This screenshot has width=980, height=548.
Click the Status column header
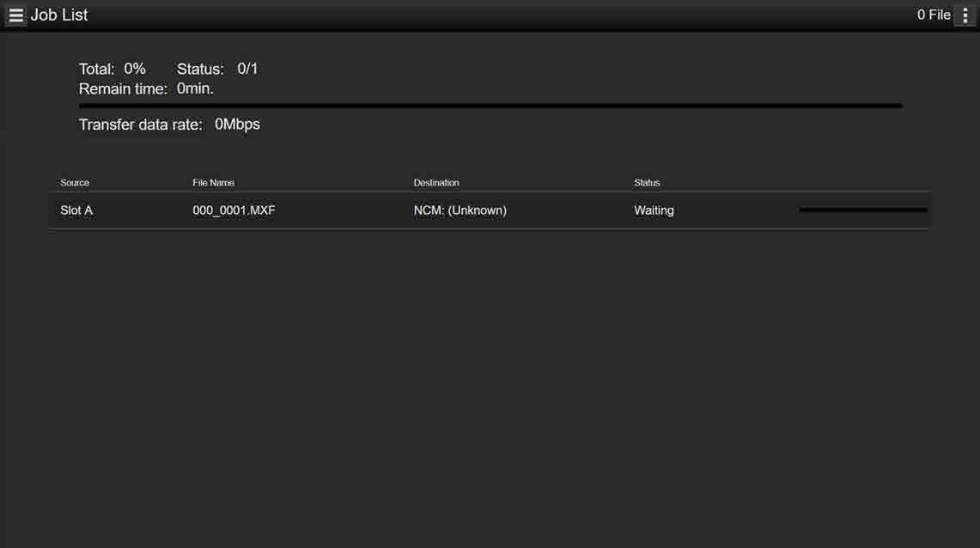point(647,182)
